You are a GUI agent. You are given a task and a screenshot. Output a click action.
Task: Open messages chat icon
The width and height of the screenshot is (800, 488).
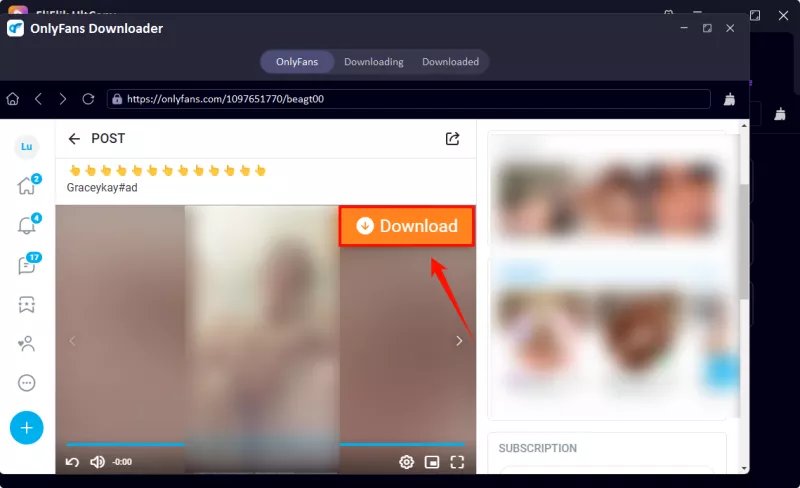[27, 265]
